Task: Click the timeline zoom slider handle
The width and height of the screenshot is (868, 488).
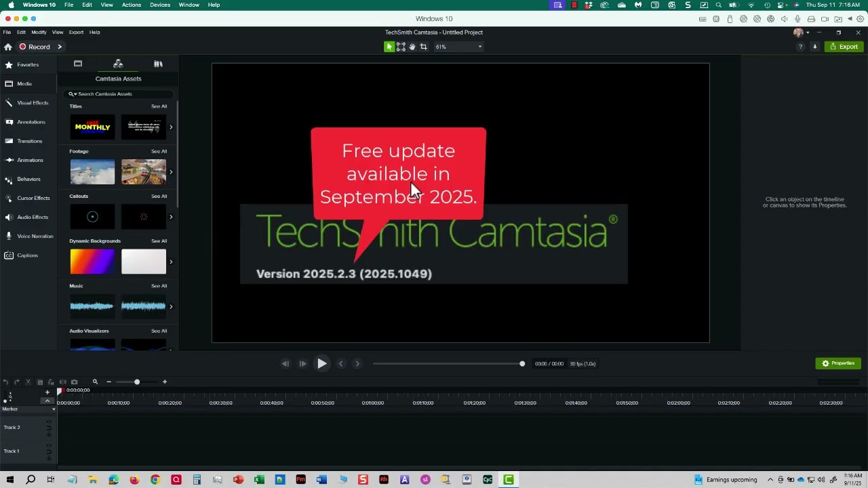Action: [x=136, y=382]
